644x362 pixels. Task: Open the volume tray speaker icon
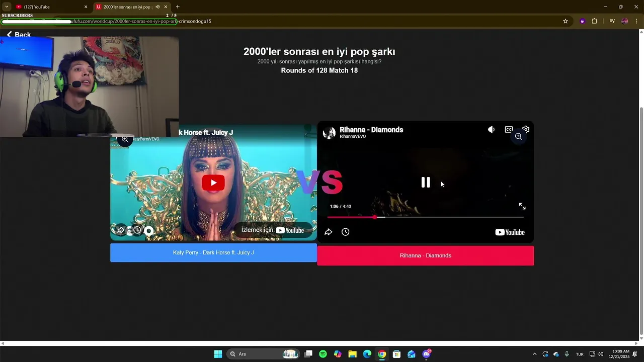coord(600,354)
